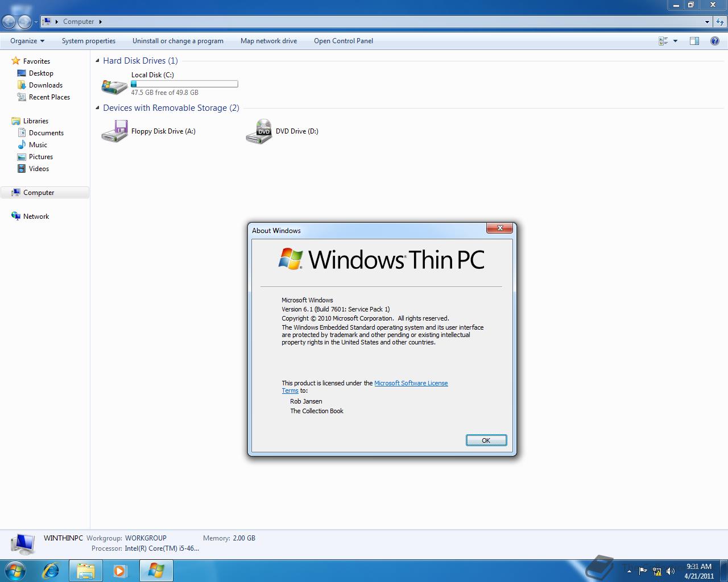Show hidden tray icons arrow
The width and height of the screenshot is (728, 582).
pos(629,571)
